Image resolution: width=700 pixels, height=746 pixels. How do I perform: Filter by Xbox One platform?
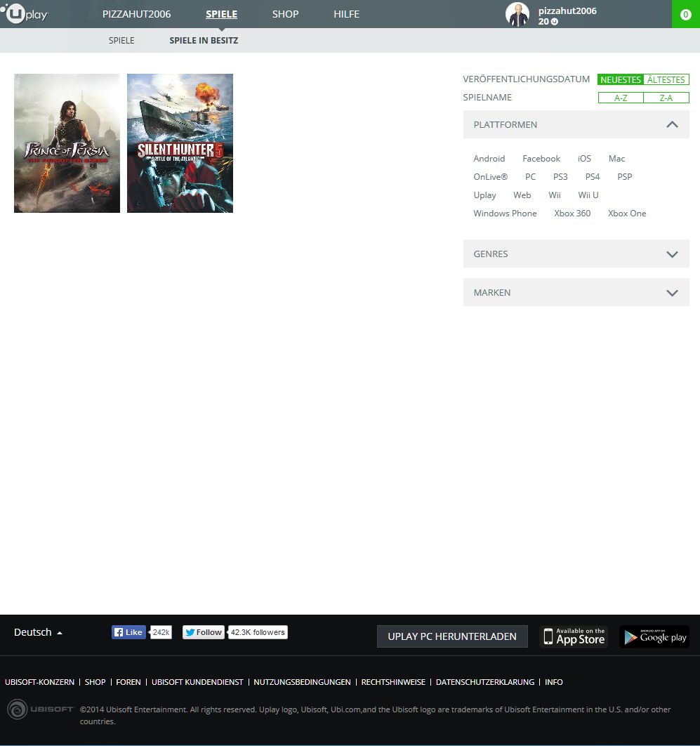[x=627, y=213]
